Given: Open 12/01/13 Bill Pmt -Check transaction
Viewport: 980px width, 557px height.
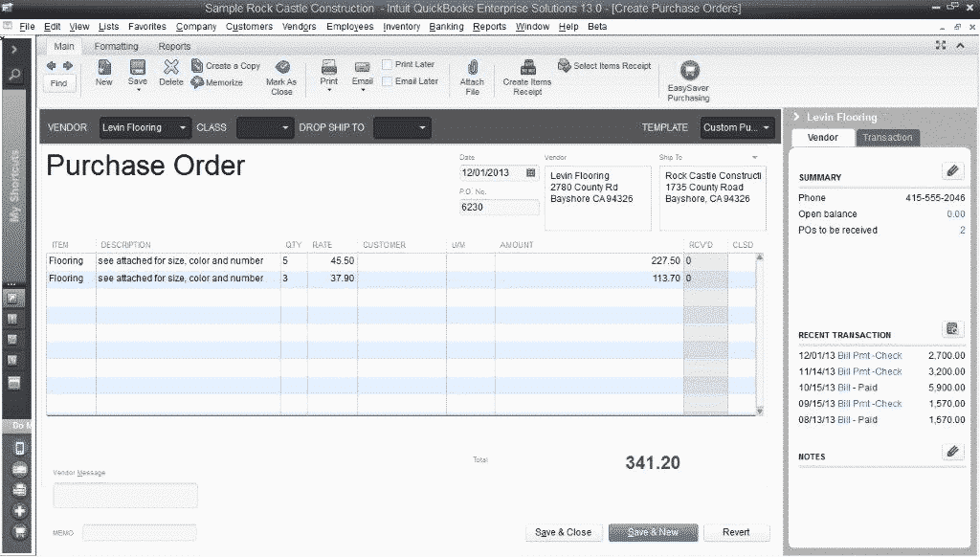Looking at the screenshot, I should [869, 356].
